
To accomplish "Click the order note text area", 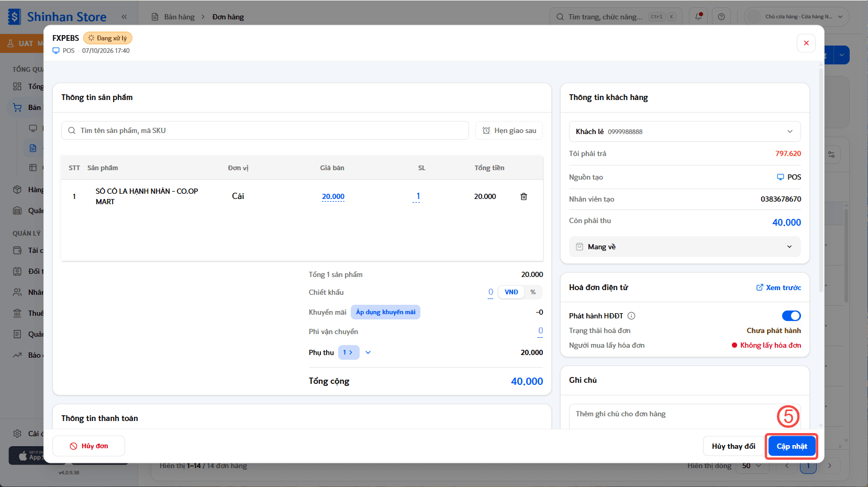I will 685,416.
